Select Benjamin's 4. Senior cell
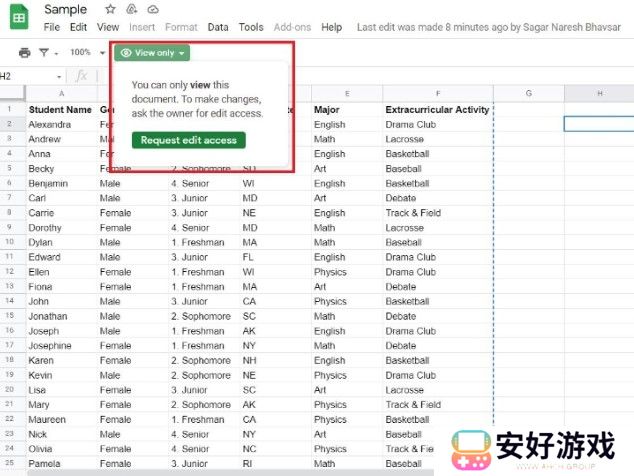634x476 pixels. (x=204, y=184)
